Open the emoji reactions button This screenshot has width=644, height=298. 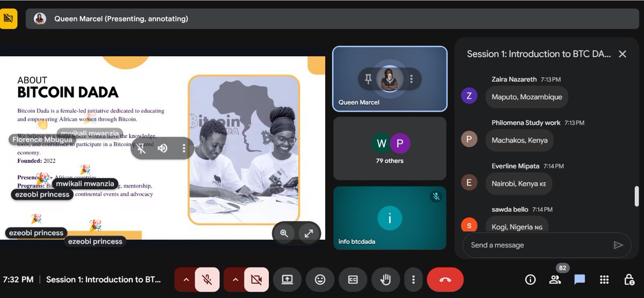click(320, 279)
